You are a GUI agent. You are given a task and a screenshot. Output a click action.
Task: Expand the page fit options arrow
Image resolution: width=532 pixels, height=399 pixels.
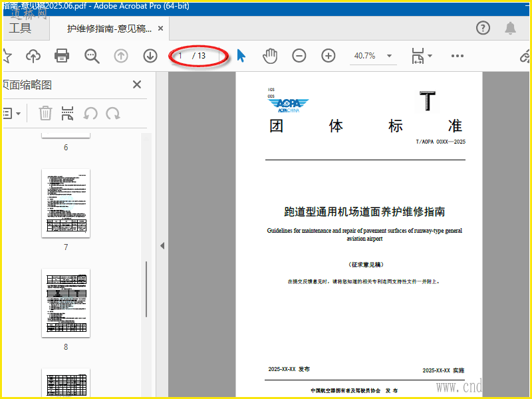tap(430, 56)
